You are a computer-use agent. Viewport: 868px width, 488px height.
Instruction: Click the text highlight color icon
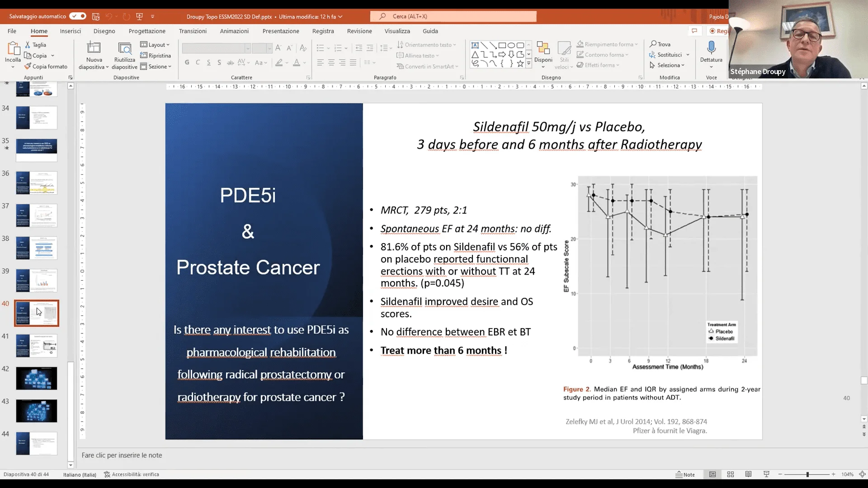[279, 62]
